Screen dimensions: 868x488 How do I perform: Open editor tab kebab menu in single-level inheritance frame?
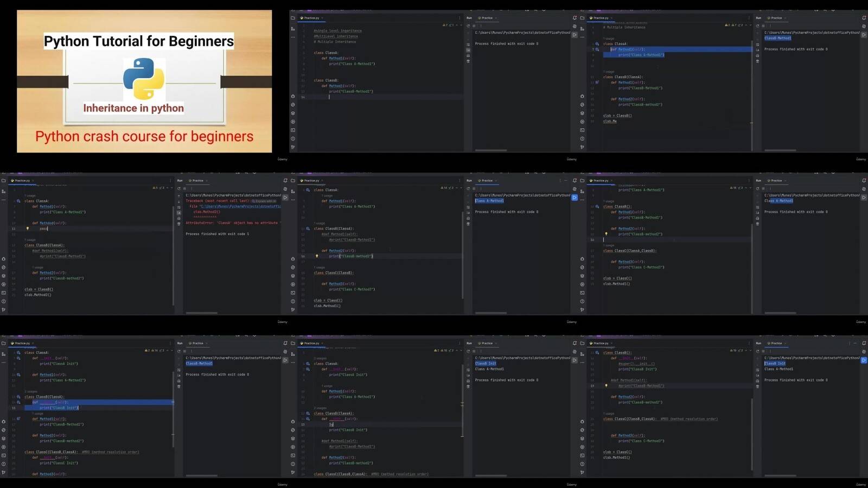(x=460, y=18)
